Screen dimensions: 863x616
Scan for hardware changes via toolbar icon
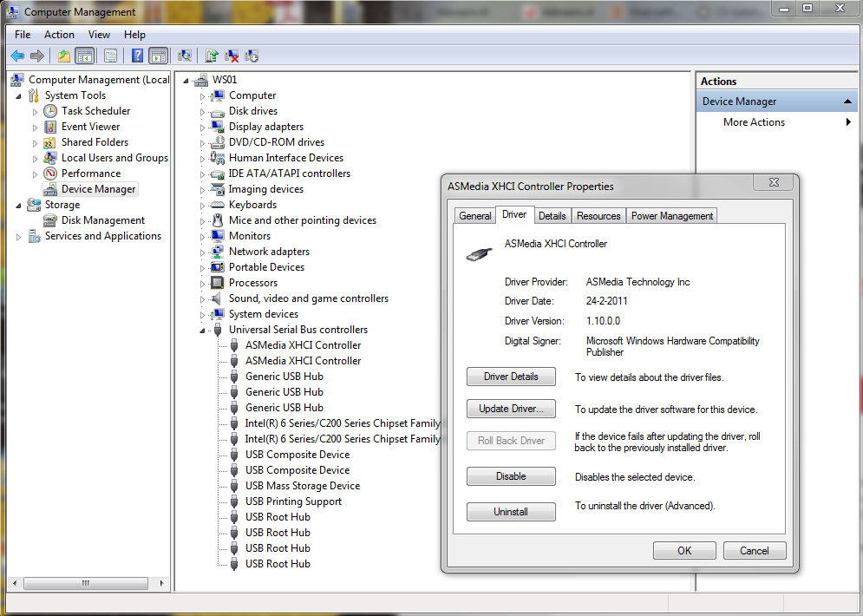185,56
